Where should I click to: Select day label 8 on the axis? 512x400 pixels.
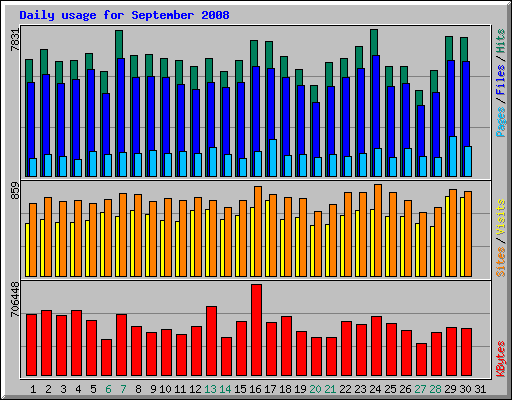point(138,389)
